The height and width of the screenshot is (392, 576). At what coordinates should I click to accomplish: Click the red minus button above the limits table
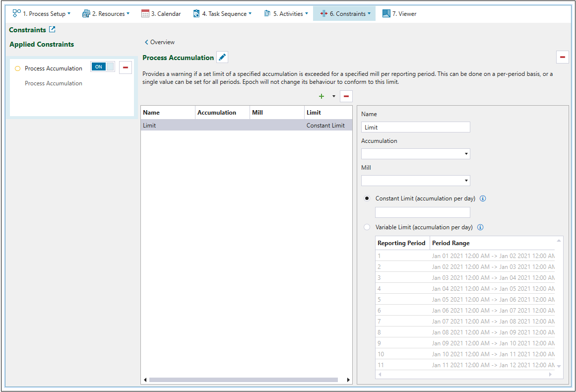[x=346, y=96]
